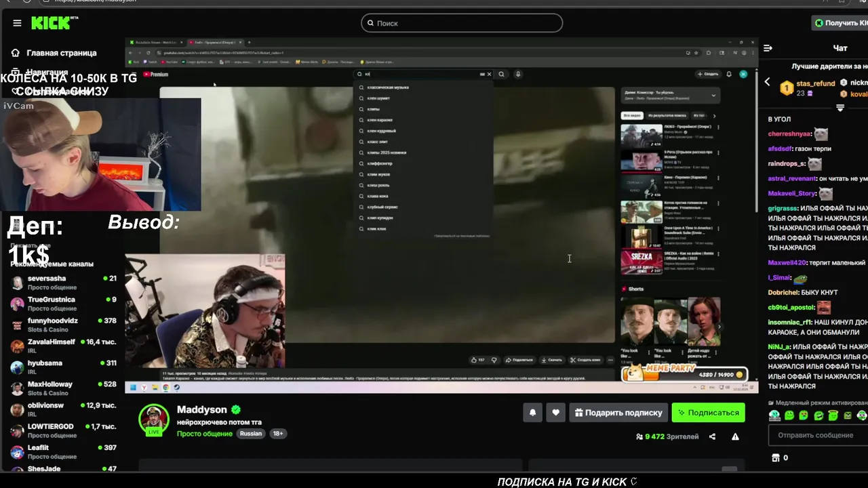Click the Kick logo

pos(54,23)
